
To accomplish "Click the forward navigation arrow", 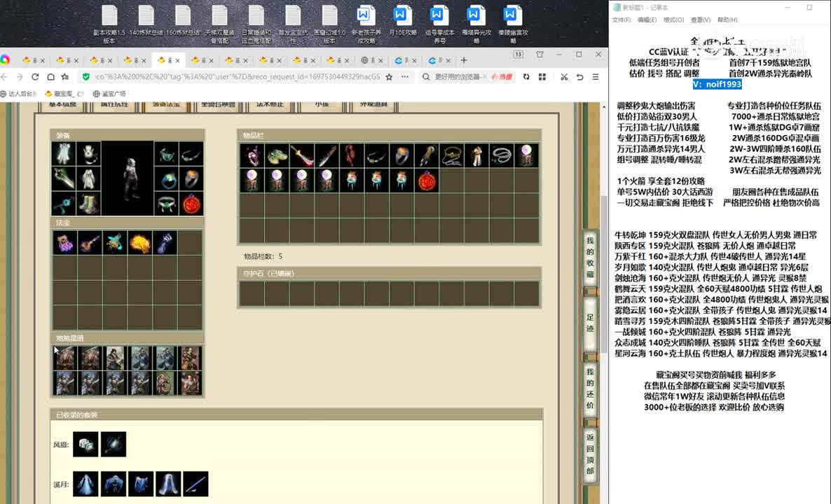I will point(20,77).
